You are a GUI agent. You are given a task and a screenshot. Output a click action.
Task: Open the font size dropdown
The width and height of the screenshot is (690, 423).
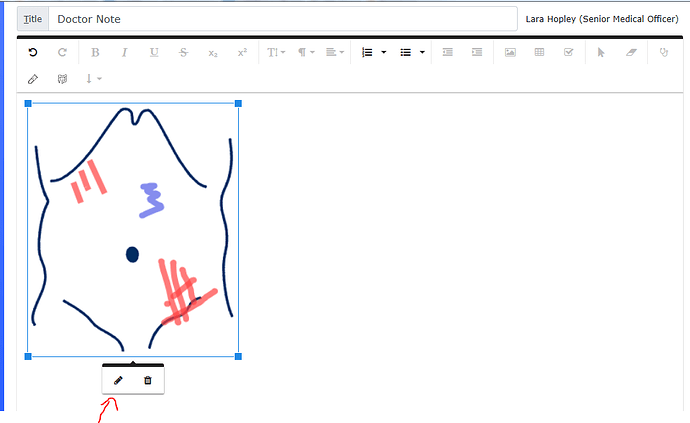[x=276, y=53]
